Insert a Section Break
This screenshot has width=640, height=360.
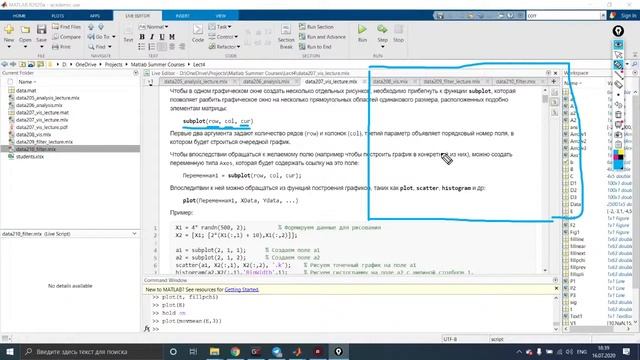coord(286,37)
